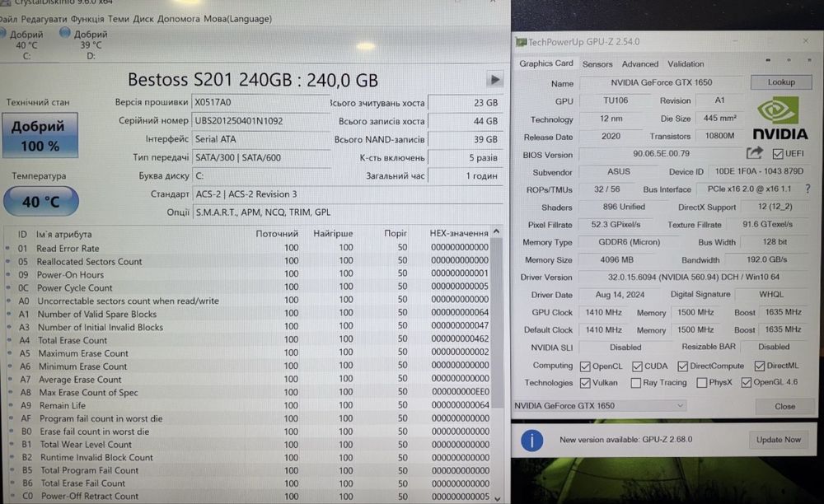824x504 pixels.
Task: Click the Ім'я атрибута column header
Action: pyautogui.click(x=63, y=234)
